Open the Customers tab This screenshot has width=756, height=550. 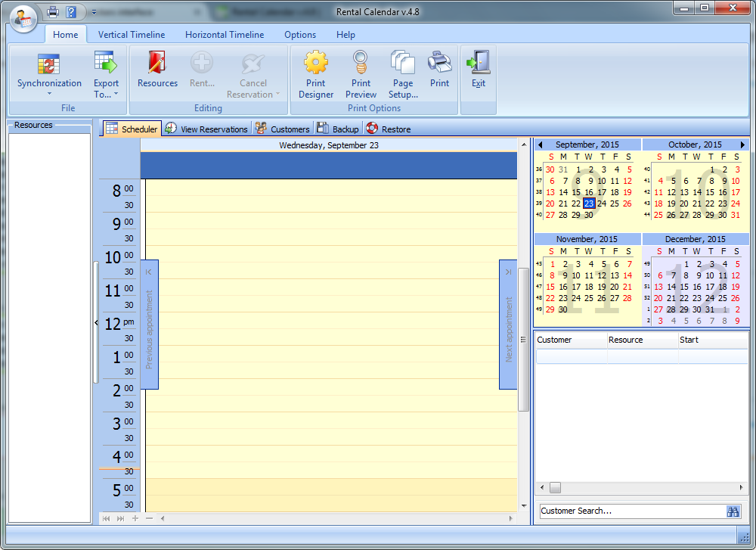tap(283, 129)
